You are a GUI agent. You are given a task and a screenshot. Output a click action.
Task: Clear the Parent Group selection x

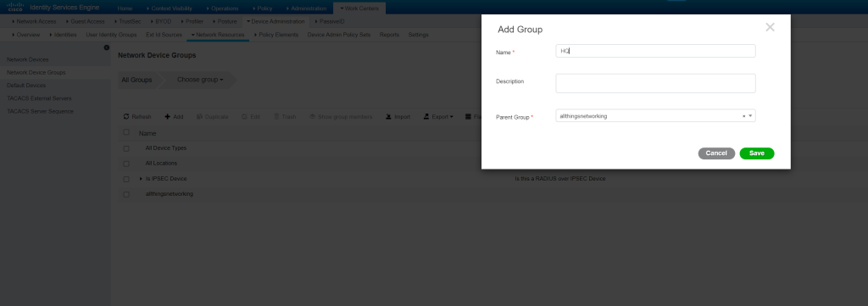[x=743, y=116]
